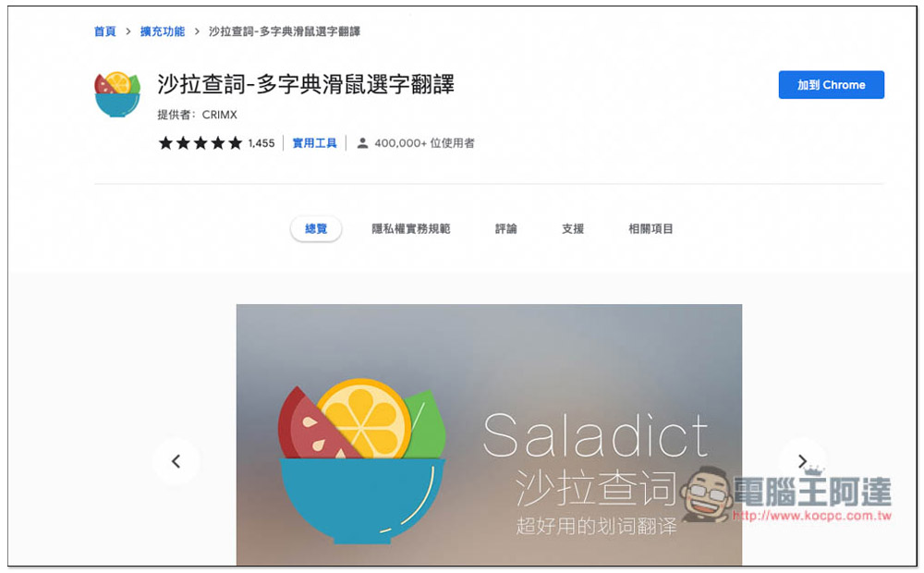This screenshot has height=573, width=924.
Task: Open the 總覽 overview tab
Action: pyautogui.click(x=316, y=228)
